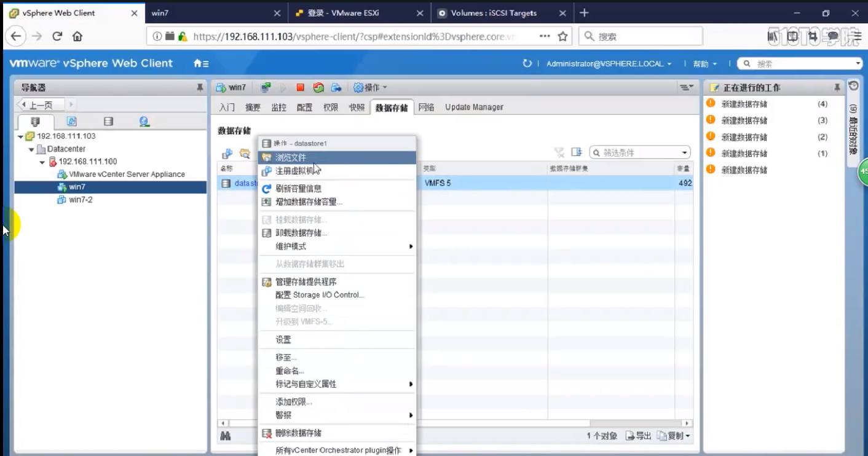Click the browser reload button
This screenshot has width=868, height=456.
coord(57,36)
